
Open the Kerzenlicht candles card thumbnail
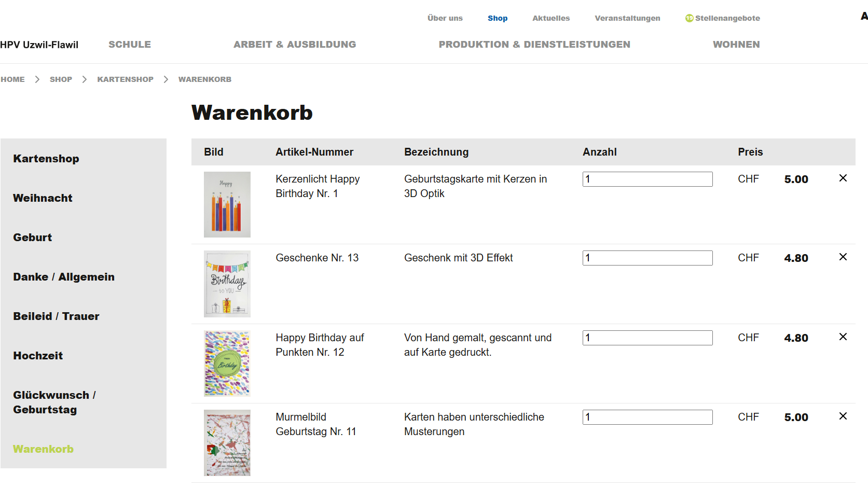pyautogui.click(x=227, y=204)
